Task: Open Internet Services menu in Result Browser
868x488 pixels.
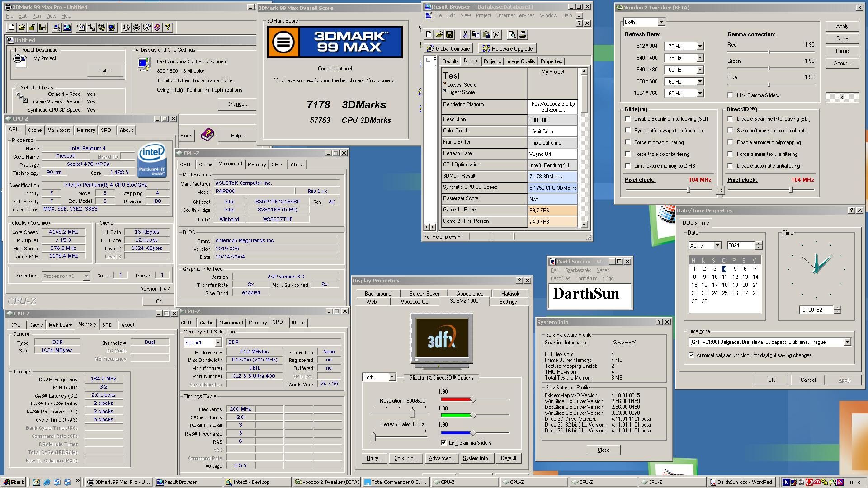Action: 515,15
